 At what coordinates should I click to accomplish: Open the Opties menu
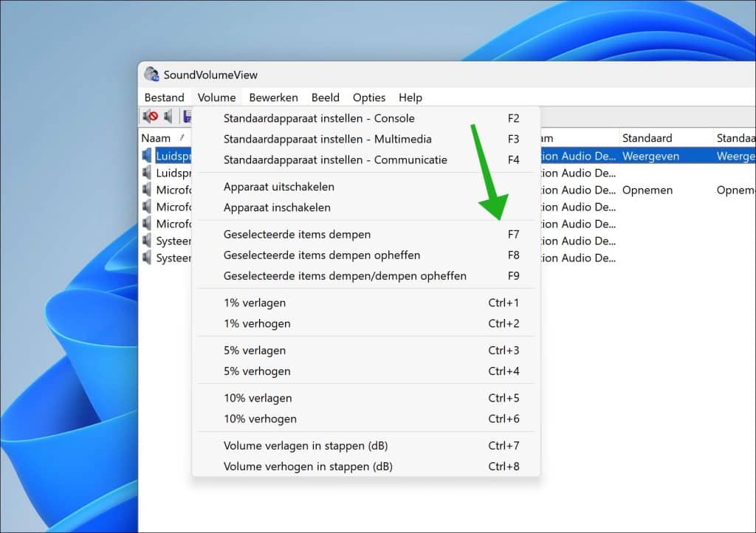[x=369, y=97]
